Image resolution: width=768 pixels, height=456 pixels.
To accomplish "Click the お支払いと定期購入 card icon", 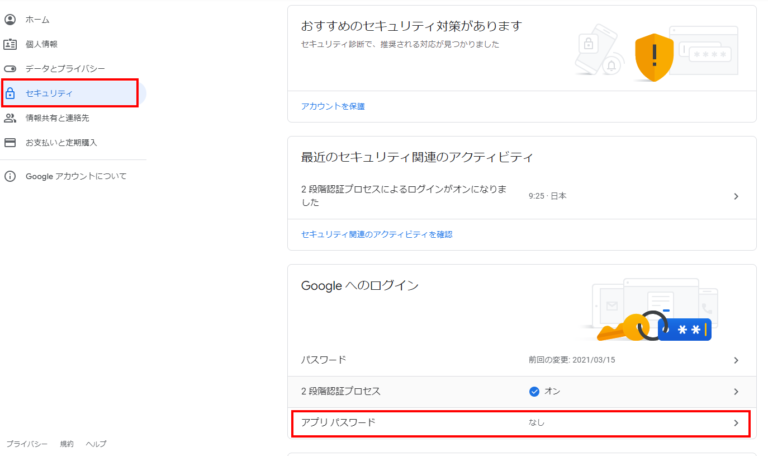I will click(x=11, y=142).
